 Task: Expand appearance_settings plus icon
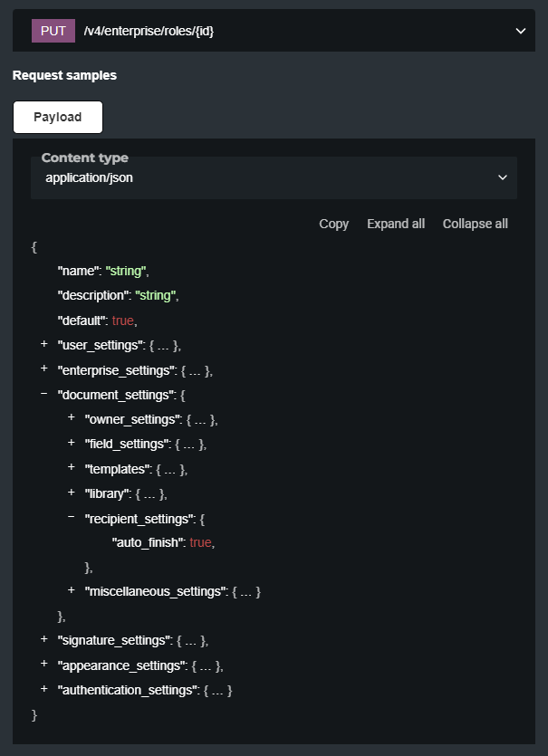(43, 665)
